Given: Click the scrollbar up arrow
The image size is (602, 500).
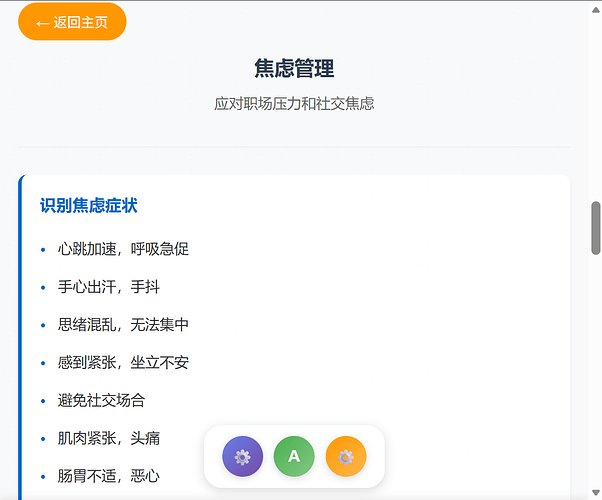Looking at the screenshot, I should coord(595,10).
